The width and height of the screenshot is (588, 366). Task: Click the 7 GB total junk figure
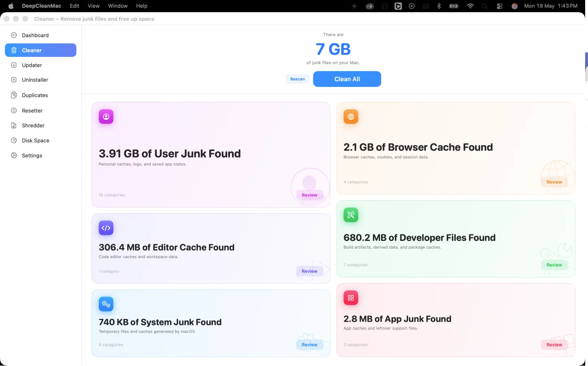click(333, 49)
